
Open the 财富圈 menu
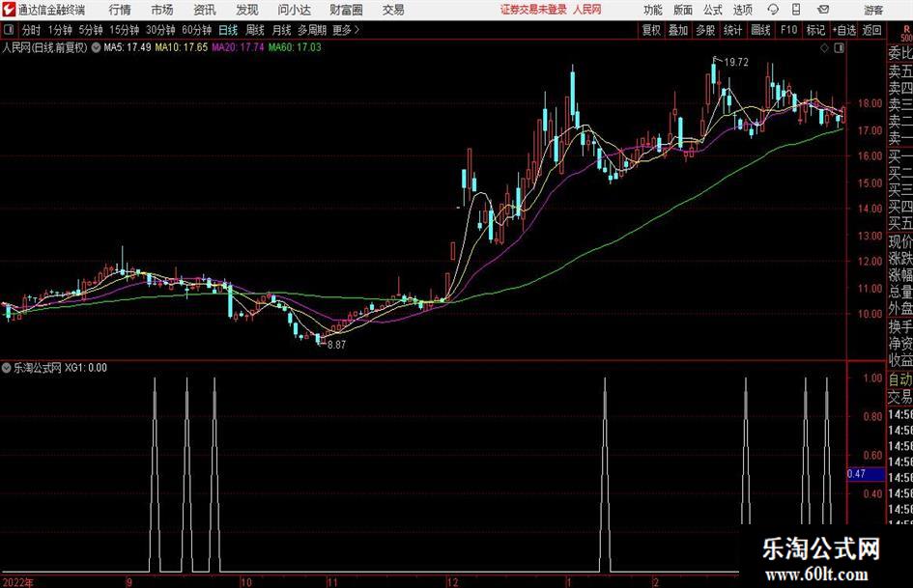346,10
